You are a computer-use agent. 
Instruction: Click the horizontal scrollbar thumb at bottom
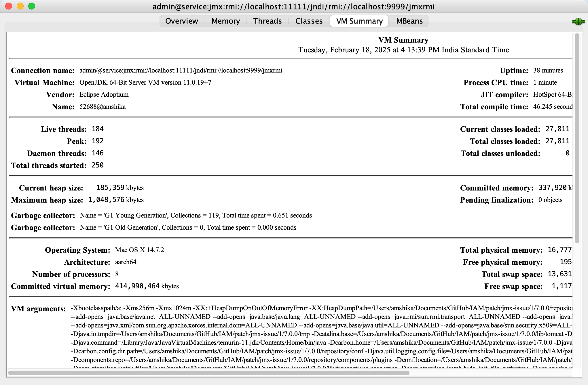tap(209, 373)
